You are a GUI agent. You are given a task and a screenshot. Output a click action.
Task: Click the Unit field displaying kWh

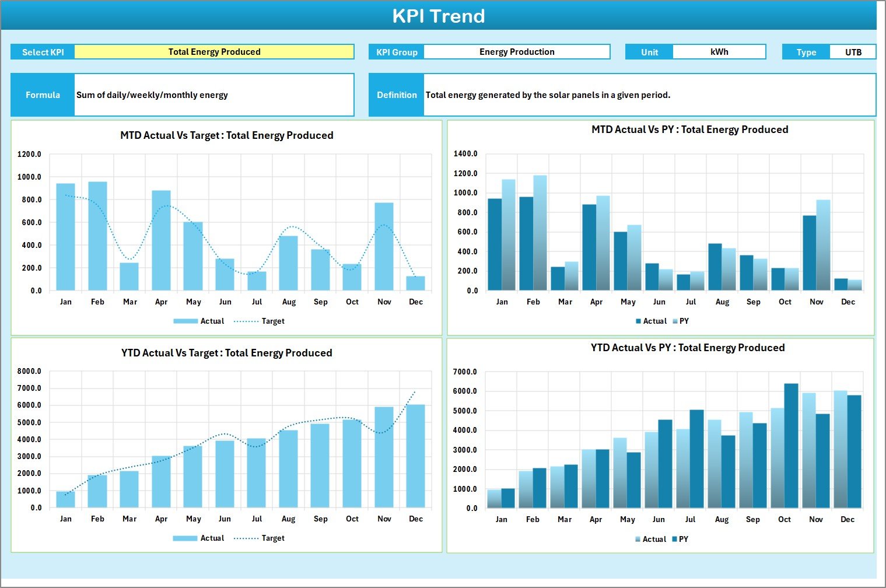[719, 51]
